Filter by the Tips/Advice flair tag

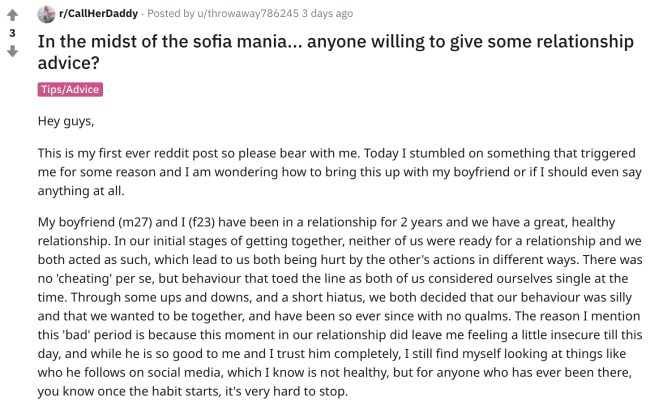[x=70, y=90]
